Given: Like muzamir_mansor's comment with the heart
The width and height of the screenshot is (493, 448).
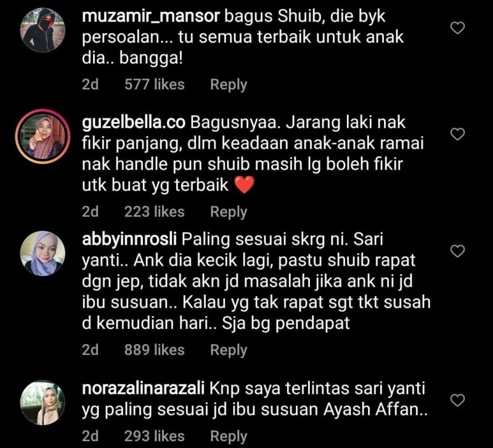Looking at the screenshot, I should tap(457, 28).
